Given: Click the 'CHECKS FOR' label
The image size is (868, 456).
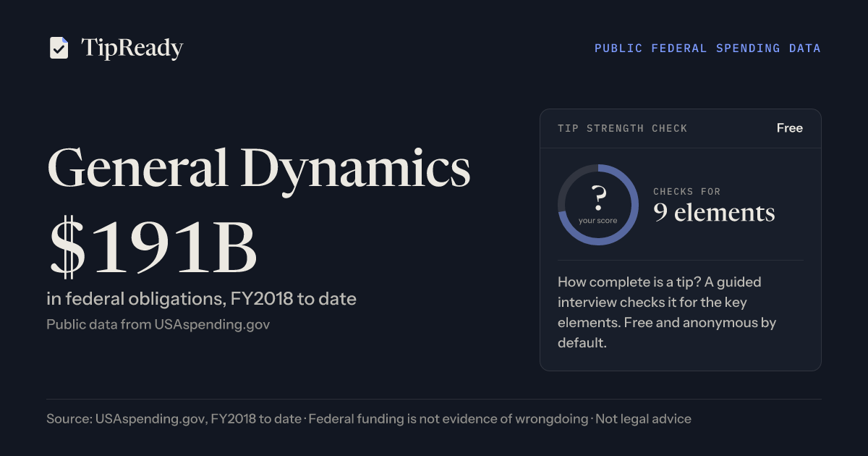Looking at the screenshot, I should pos(687,192).
